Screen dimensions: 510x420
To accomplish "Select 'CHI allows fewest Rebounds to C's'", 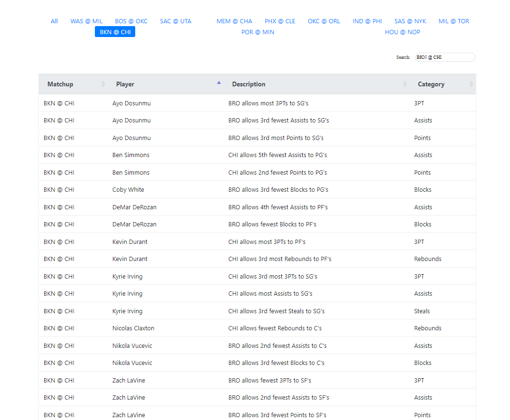I will [x=275, y=328].
